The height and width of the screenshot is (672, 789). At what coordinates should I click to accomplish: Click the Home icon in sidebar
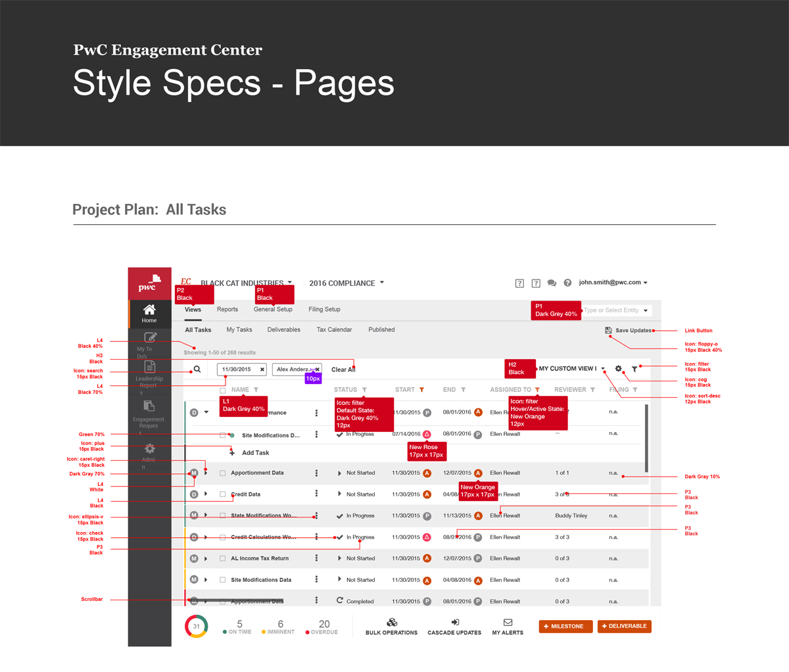(149, 313)
